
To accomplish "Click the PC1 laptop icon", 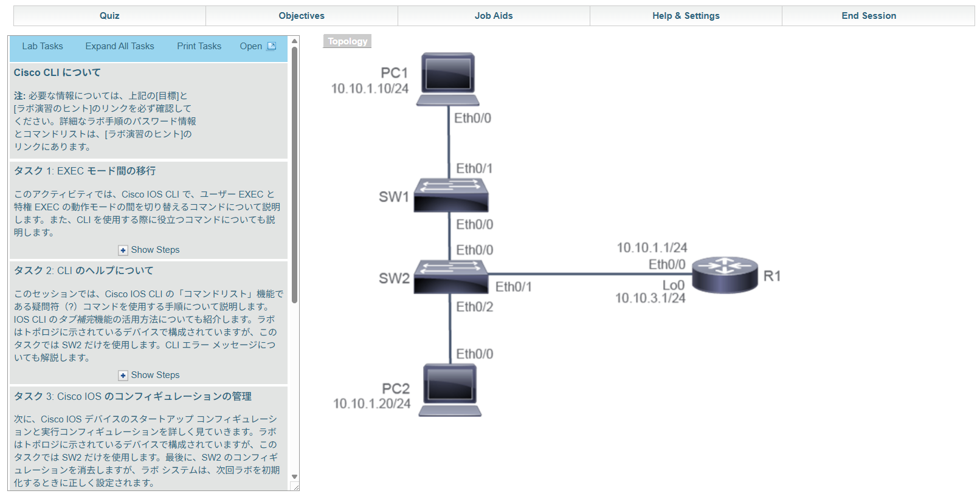I will coord(448,79).
